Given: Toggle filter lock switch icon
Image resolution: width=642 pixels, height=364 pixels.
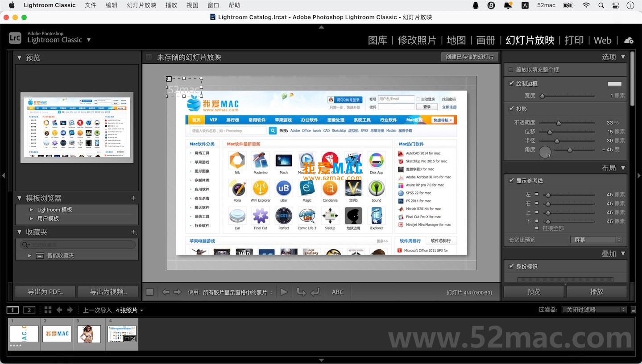Looking at the screenshot, I should coord(633,310).
